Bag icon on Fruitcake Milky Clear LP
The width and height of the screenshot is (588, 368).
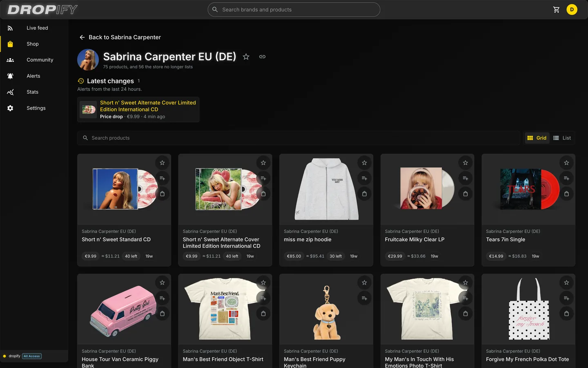click(465, 194)
